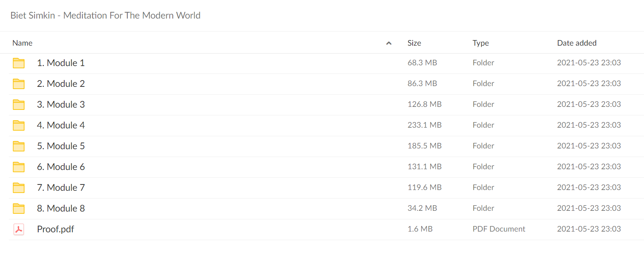Click the folder icon for 4. Module 4
Screen dimensions: 644x275
(x=19, y=125)
